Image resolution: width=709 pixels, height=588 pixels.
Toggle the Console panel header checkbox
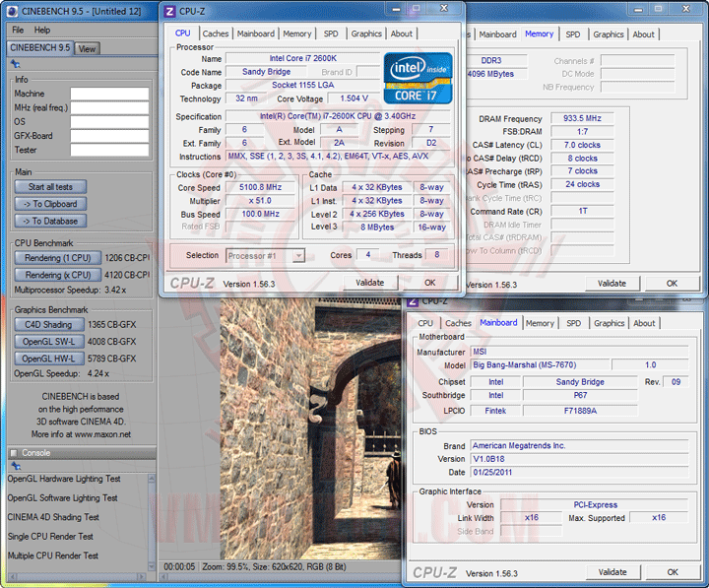tap(14, 453)
